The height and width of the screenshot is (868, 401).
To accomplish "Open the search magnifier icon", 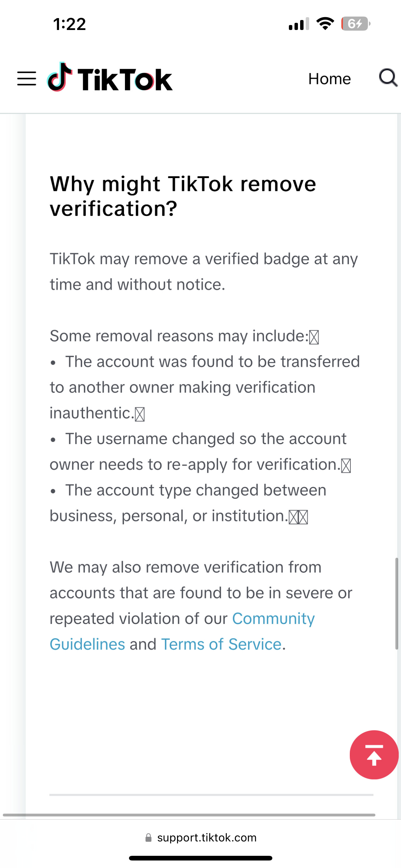I will 388,78.
